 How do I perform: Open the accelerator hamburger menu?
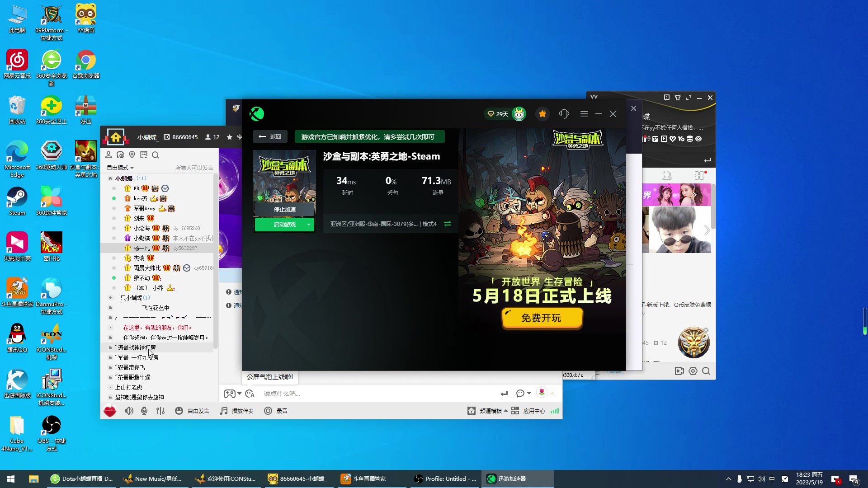pos(584,114)
